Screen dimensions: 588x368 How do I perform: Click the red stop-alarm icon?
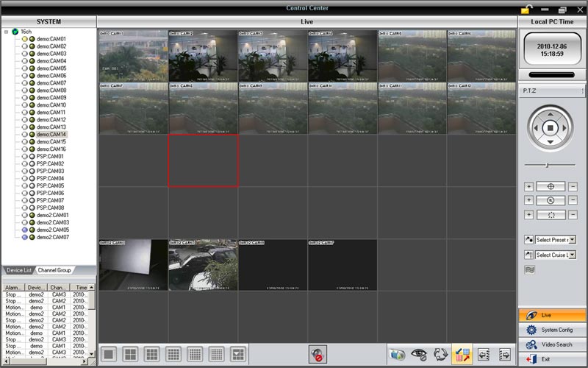(318, 354)
